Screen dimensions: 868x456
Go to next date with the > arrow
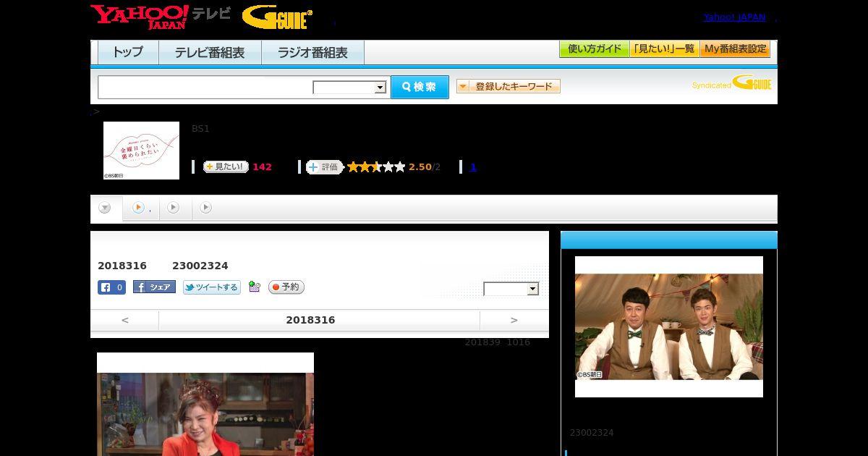[x=514, y=320]
